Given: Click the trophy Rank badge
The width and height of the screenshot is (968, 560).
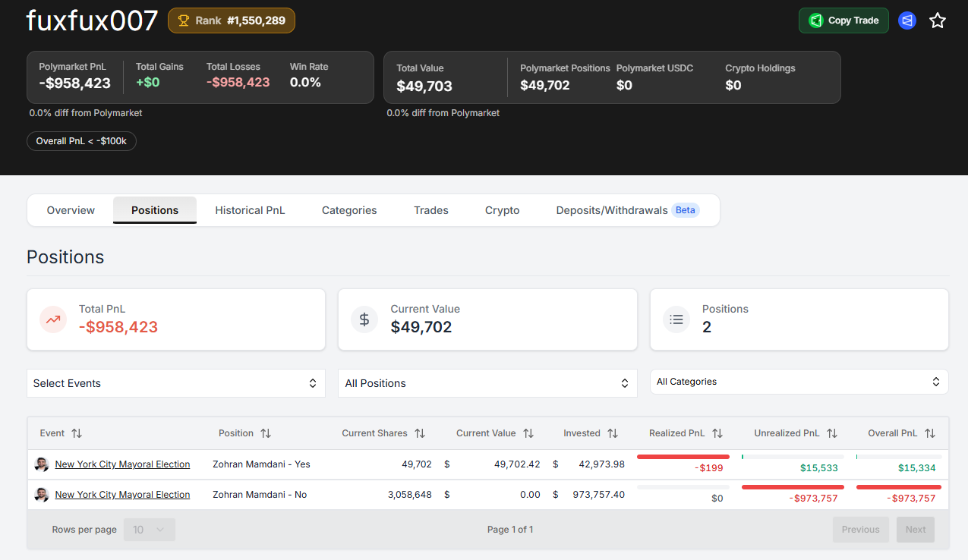Looking at the screenshot, I should 232,20.
